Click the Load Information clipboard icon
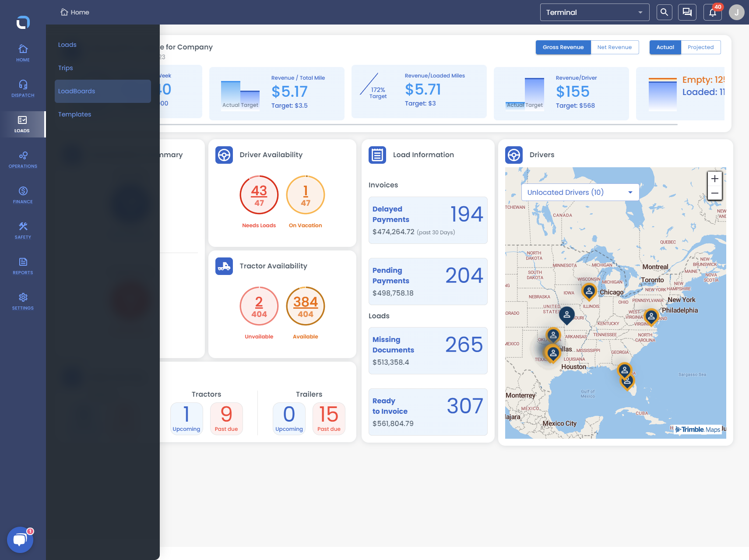 point(377,155)
